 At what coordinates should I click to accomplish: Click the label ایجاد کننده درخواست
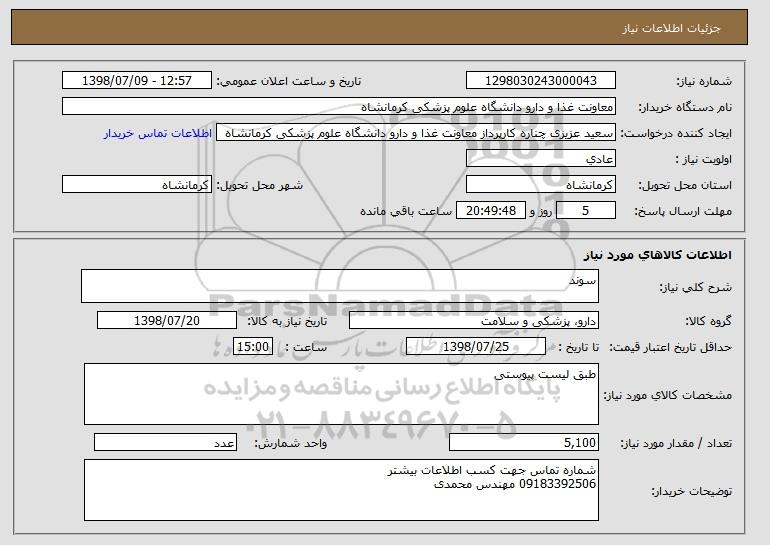click(x=676, y=134)
